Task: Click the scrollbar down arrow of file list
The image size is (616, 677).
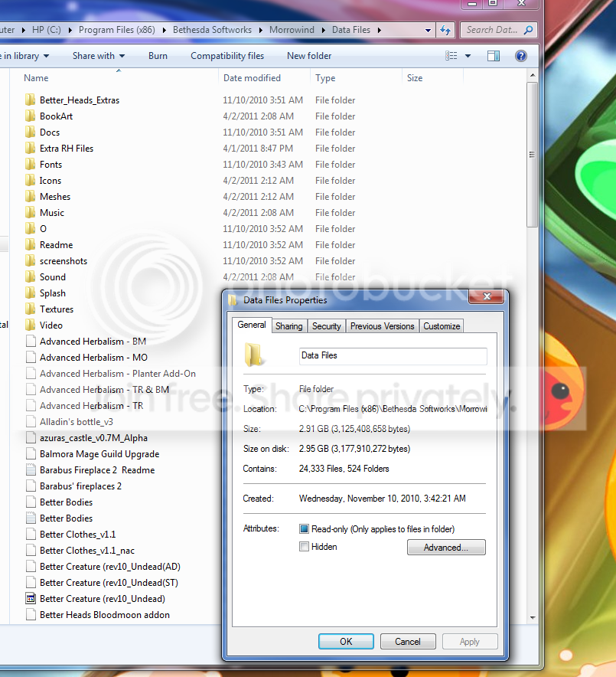Action: [533, 617]
